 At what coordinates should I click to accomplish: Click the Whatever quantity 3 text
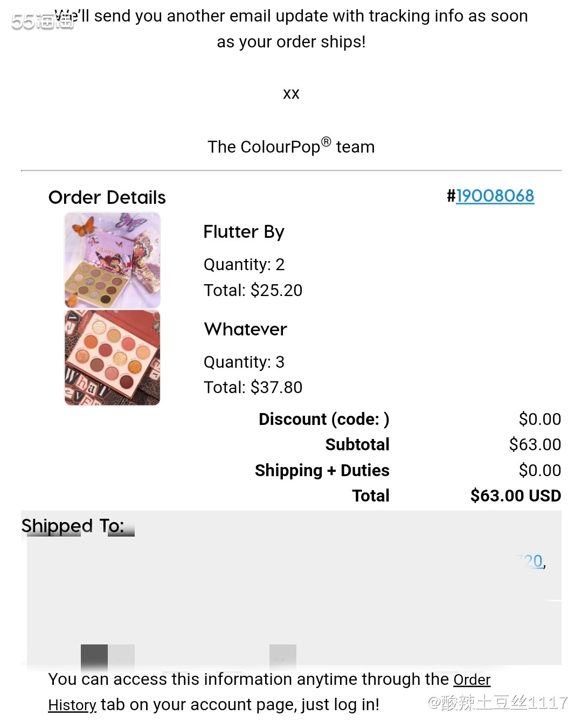pos(244,362)
